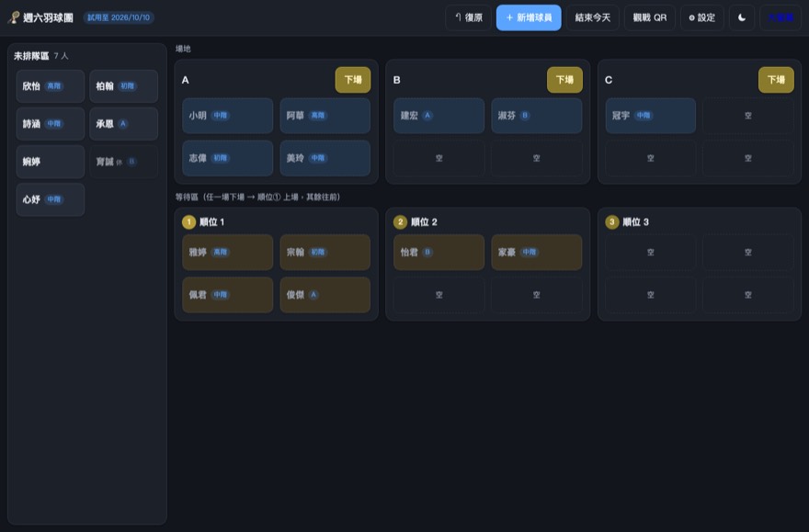This screenshot has height=532, width=809.
Task: Click the 下場 button for court A
Action: (x=353, y=80)
